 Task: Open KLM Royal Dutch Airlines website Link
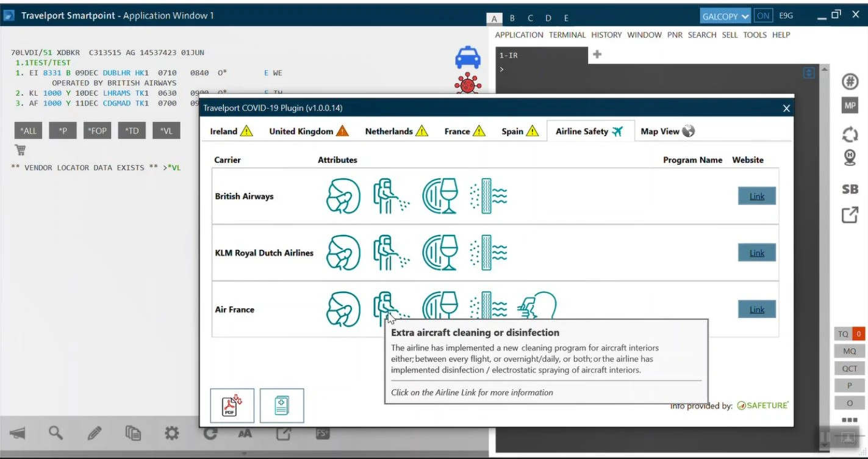(757, 253)
